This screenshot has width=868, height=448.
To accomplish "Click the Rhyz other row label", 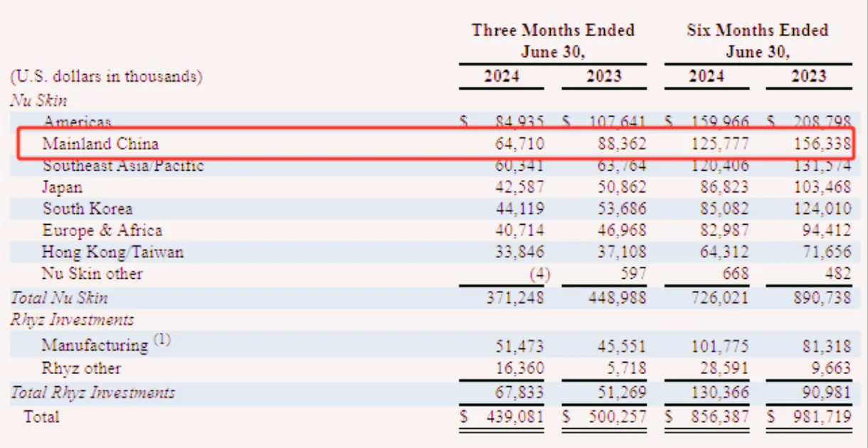I will [x=81, y=368].
